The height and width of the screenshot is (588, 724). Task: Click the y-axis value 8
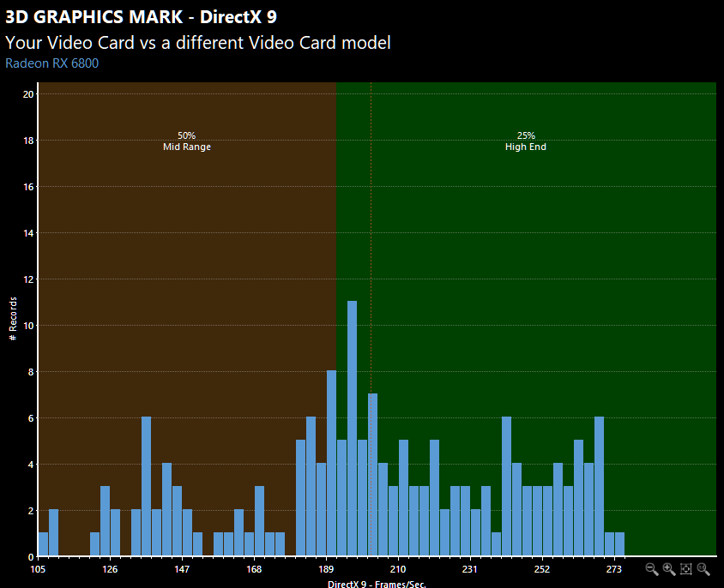coord(31,372)
